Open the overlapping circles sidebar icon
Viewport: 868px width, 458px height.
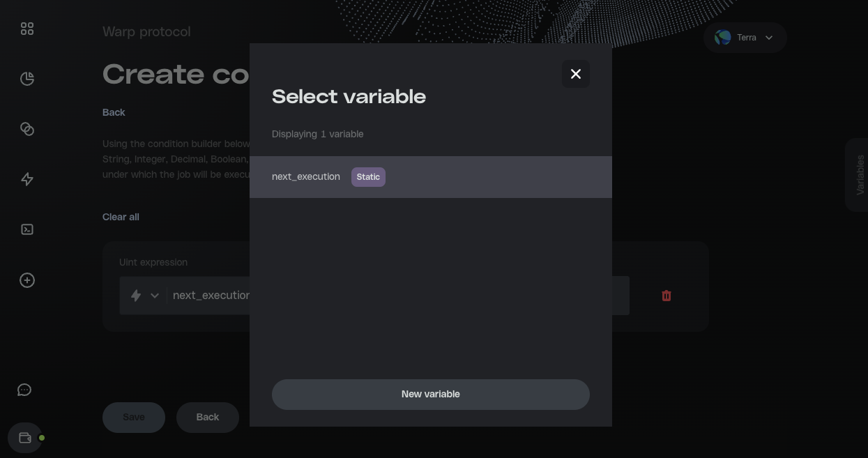pyautogui.click(x=27, y=129)
